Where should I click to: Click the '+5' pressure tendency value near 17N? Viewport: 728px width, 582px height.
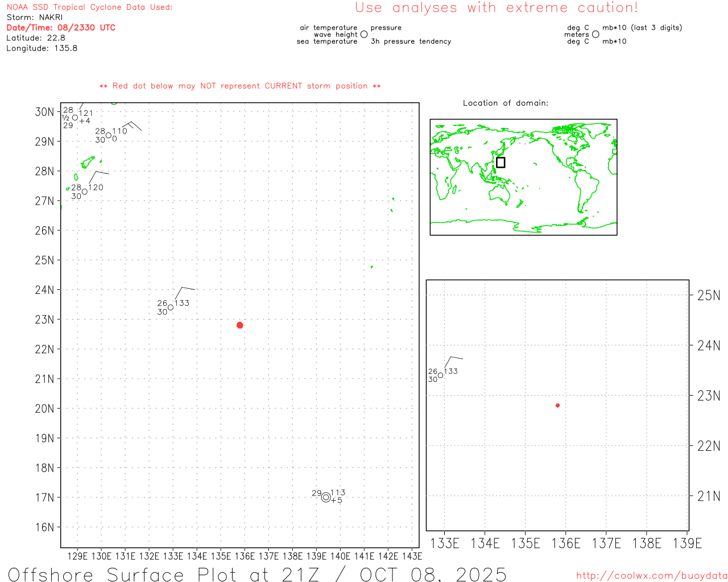pyautogui.click(x=337, y=501)
